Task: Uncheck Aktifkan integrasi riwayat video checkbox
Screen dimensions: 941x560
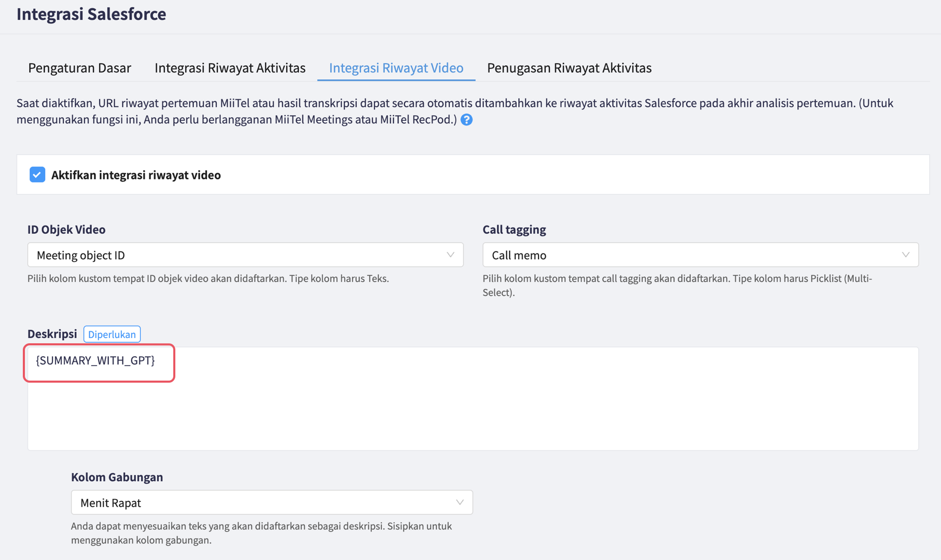Action: click(x=37, y=175)
